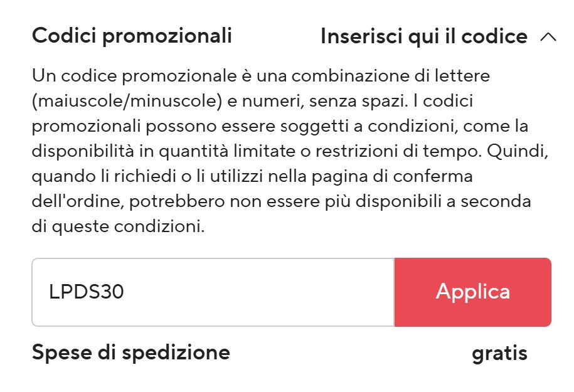Click the "Spese di spedizione" label
The height and width of the screenshot is (392, 574).
pyautogui.click(x=130, y=352)
